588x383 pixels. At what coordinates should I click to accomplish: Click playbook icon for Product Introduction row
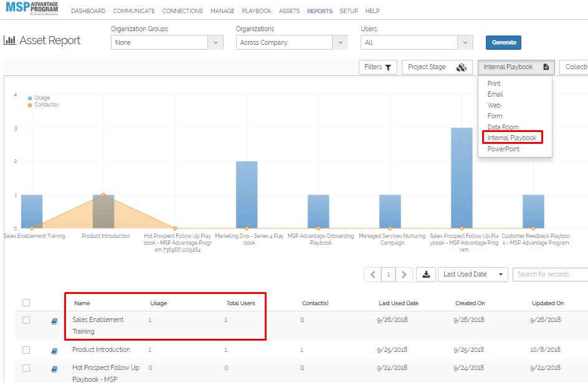click(x=54, y=351)
